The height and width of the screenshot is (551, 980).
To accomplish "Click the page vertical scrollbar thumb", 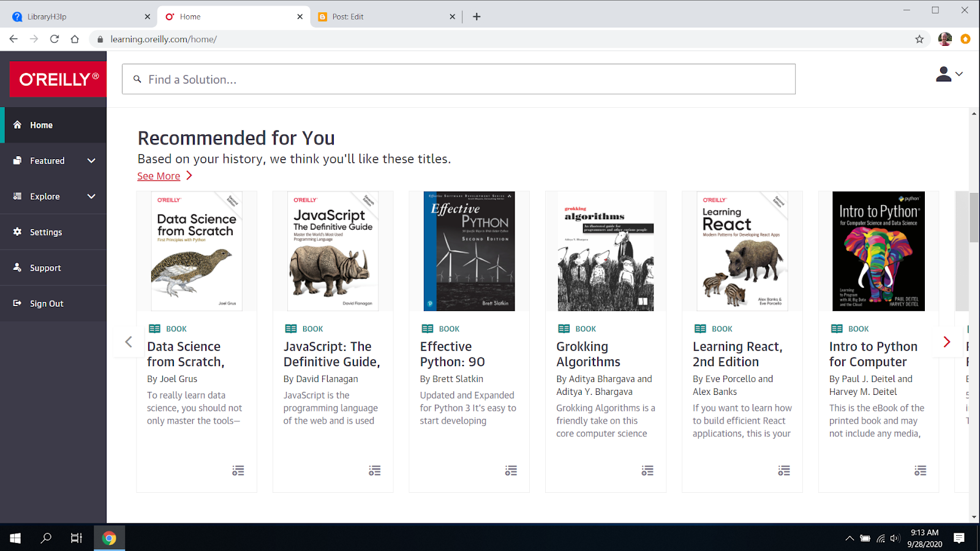I will click(x=974, y=217).
